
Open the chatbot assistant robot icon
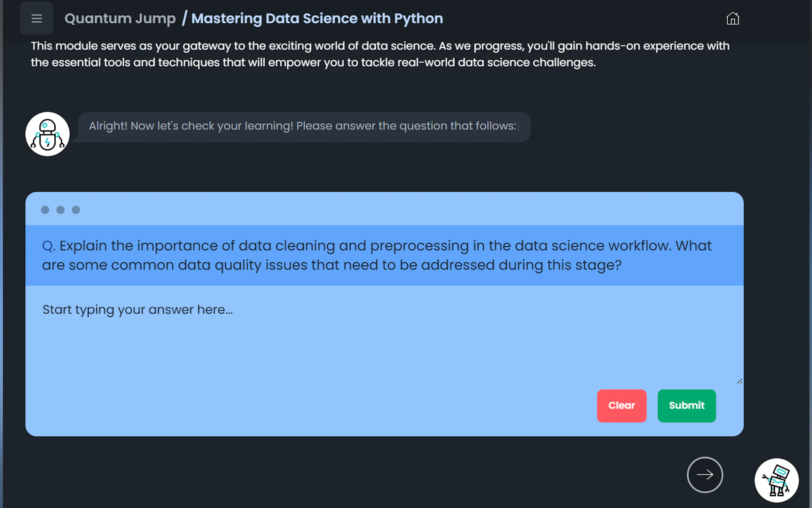click(x=776, y=480)
